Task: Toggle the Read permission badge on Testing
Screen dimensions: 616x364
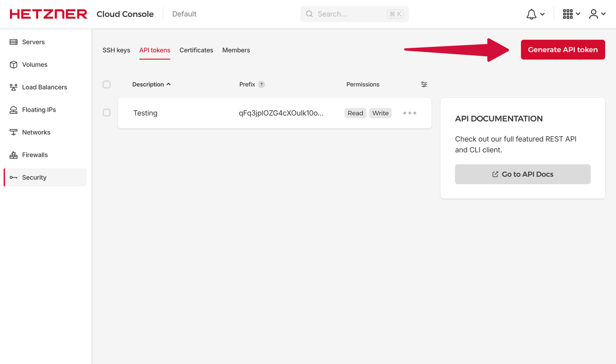Action: pos(355,113)
